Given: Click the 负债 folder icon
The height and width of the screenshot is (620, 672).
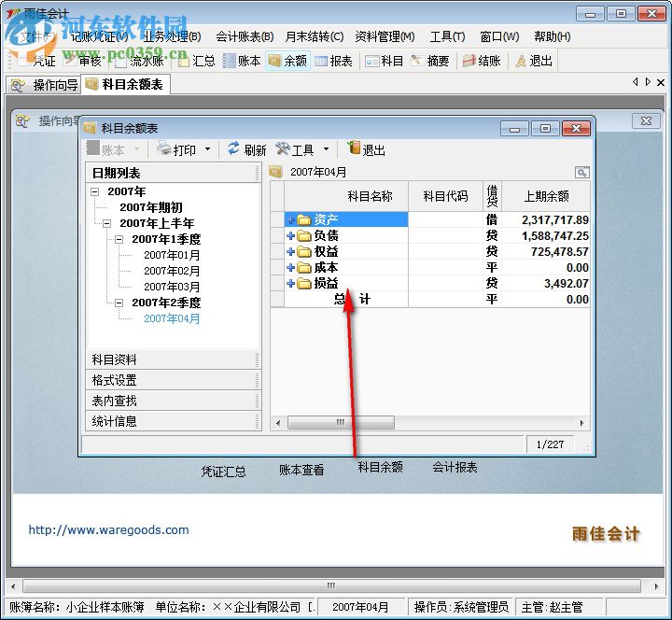Looking at the screenshot, I should click(x=304, y=236).
